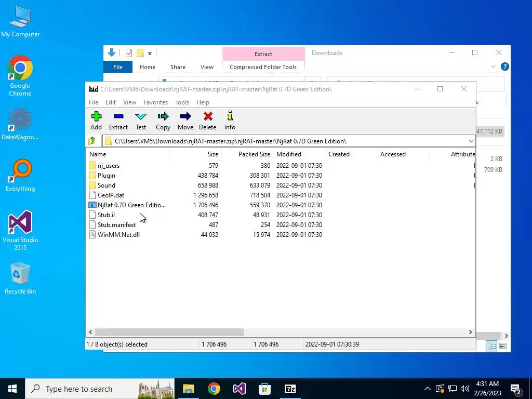
Task: Click the Extract contextual tab in Explorer
Action: (x=263, y=54)
